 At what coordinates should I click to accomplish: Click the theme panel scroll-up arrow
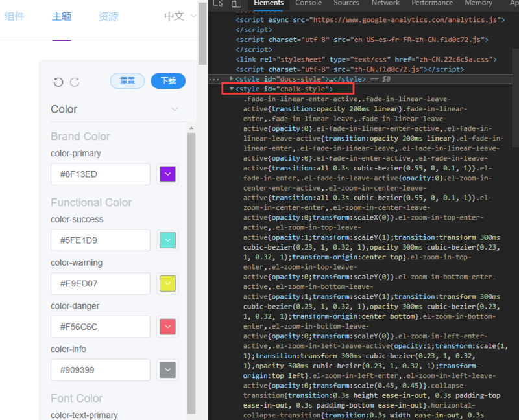pos(191,128)
